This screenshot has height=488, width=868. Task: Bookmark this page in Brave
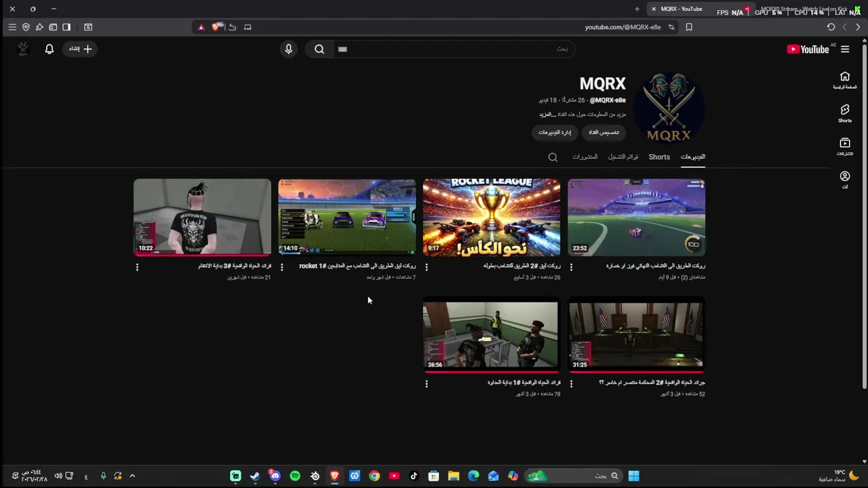point(689,27)
